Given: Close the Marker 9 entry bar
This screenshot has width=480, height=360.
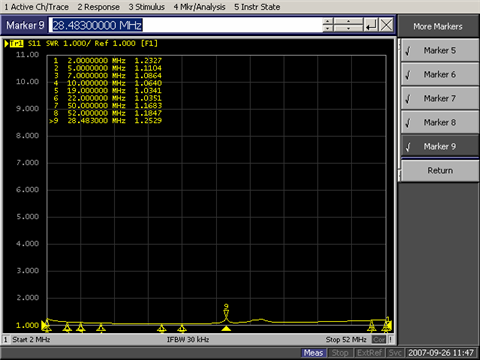Looking at the screenshot, I should [386, 25].
